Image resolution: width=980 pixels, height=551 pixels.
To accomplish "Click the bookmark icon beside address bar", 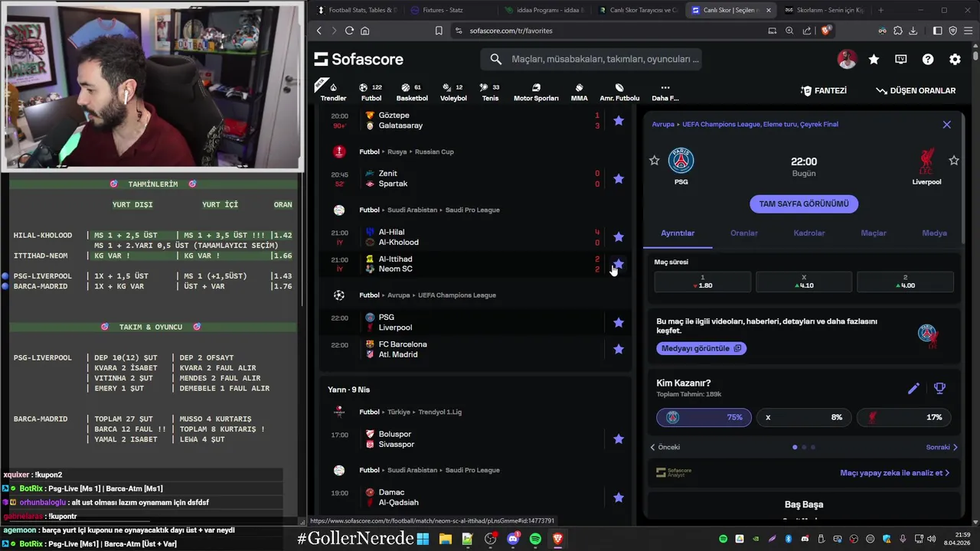I will [439, 31].
